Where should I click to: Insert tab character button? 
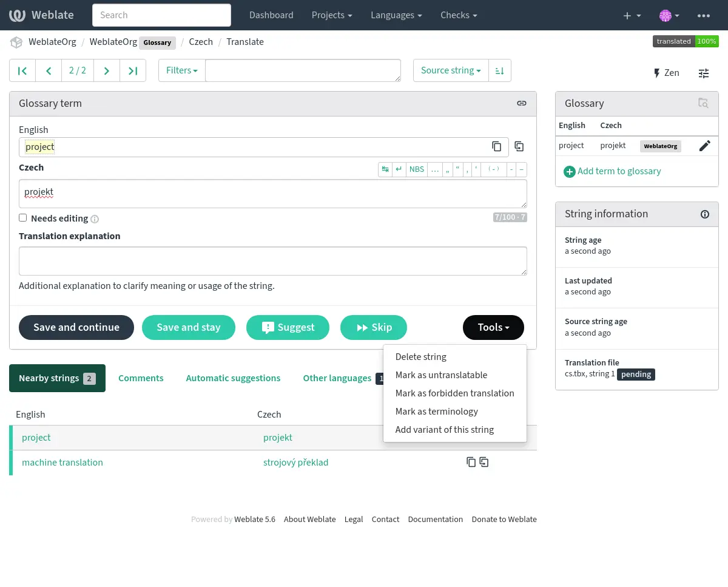(x=385, y=169)
